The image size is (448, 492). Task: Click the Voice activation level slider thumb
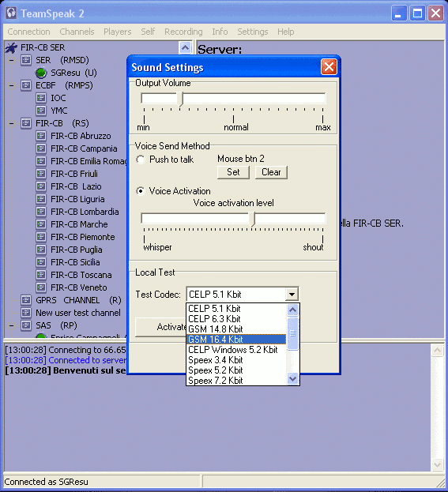pyautogui.click(x=252, y=219)
